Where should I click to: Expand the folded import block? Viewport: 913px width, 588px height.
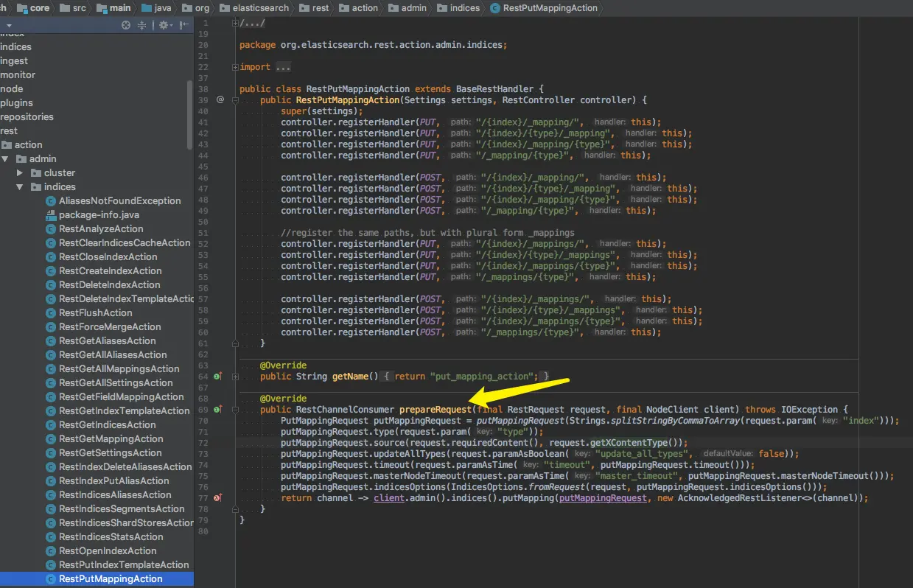pos(235,67)
